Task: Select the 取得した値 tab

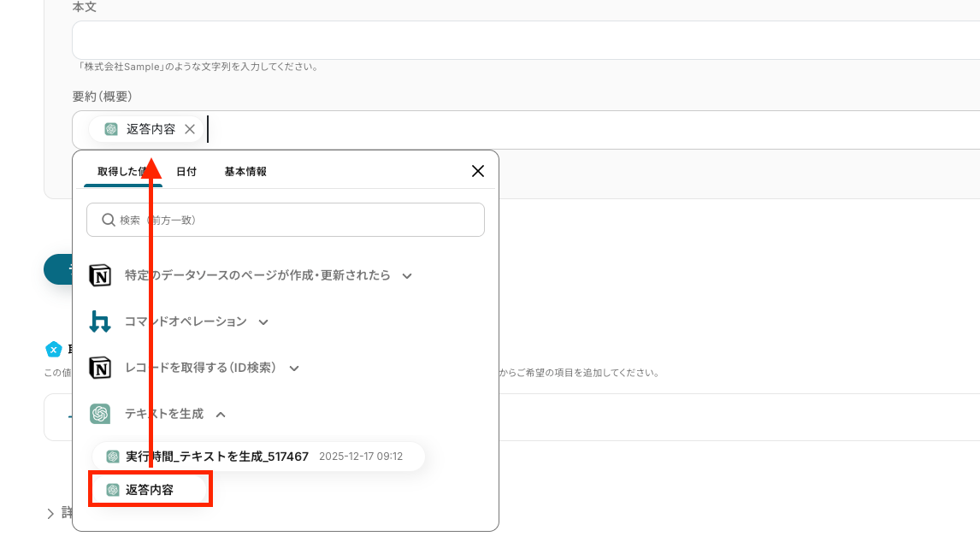Action: pyautogui.click(x=118, y=172)
